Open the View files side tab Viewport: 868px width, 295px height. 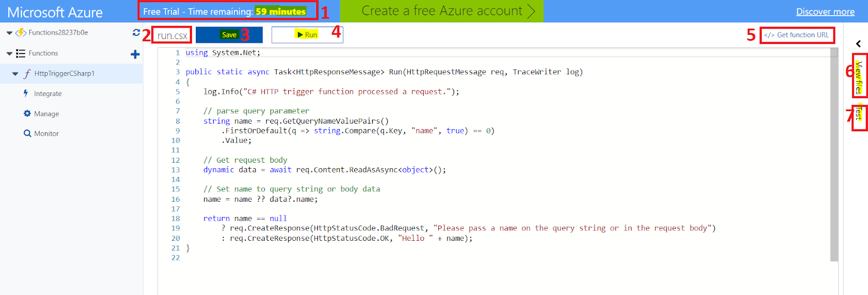coord(858,78)
